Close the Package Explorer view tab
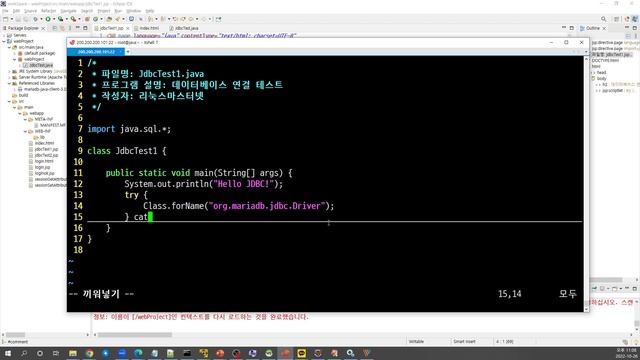This screenshot has width=640, height=360. 43,29
